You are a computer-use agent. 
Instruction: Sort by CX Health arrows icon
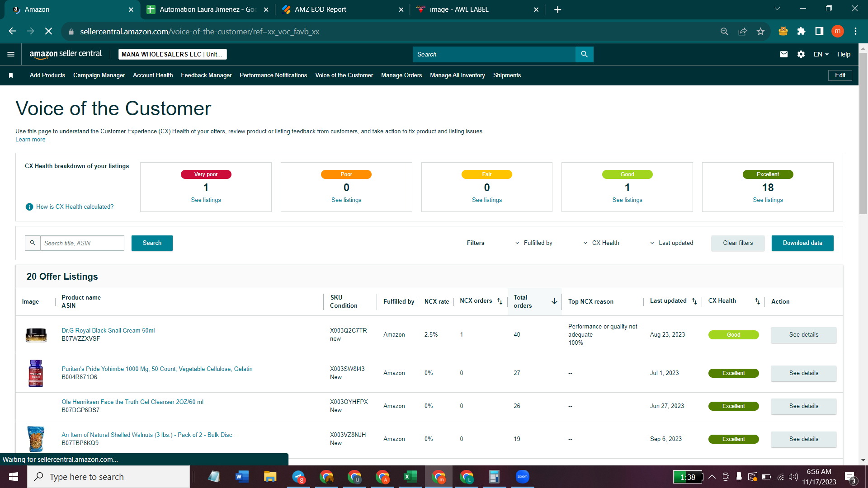coord(757,301)
